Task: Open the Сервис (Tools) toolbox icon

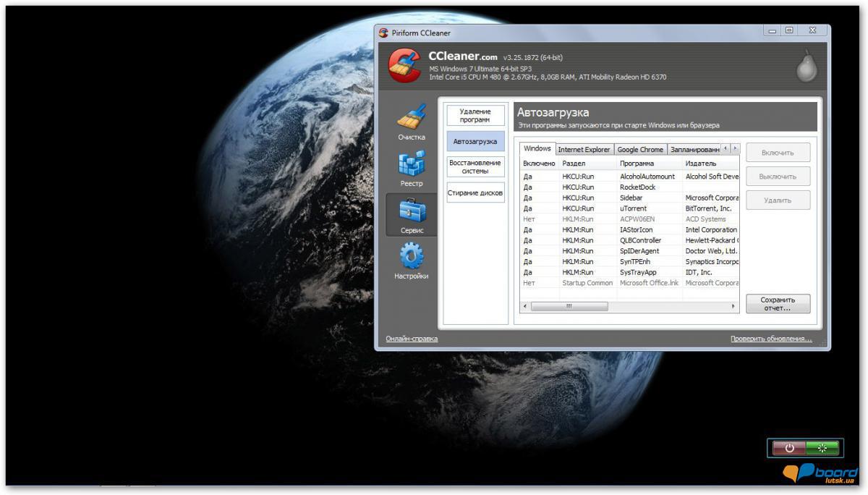Action: coord(412,211)
